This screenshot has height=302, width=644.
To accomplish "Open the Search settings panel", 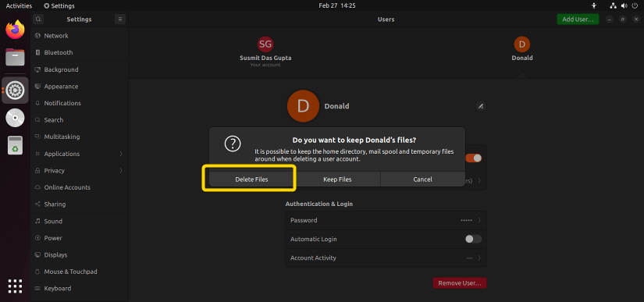I will (x=80, y=120).
